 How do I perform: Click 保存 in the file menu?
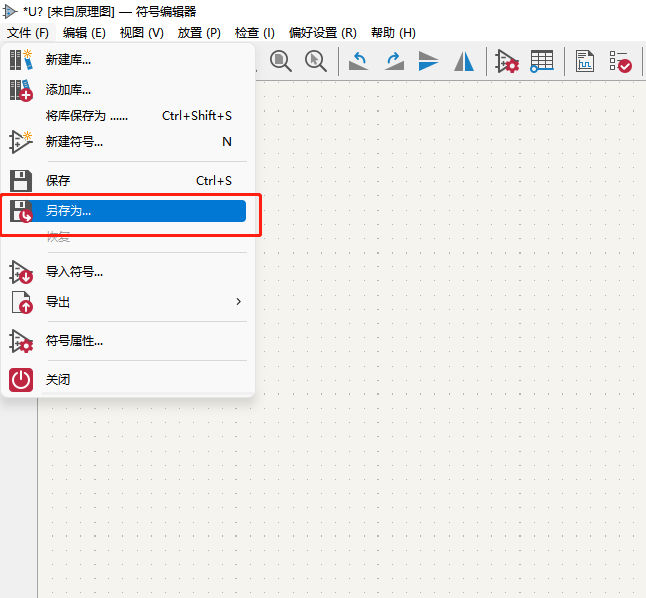pyautogui.click(x=128, y=181)
